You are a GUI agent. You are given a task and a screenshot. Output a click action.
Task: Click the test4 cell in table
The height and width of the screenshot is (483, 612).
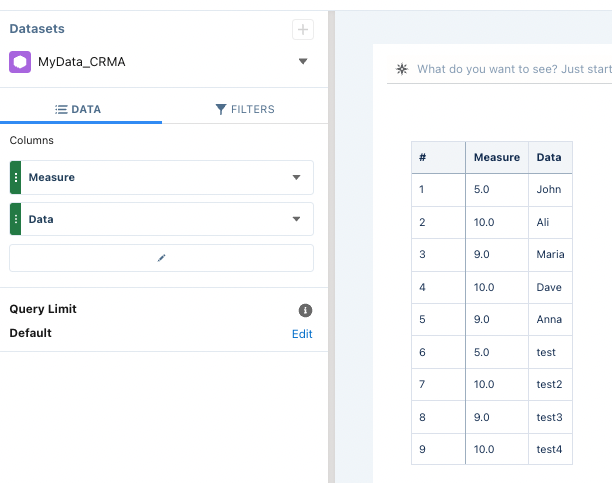tap(549, 449)
